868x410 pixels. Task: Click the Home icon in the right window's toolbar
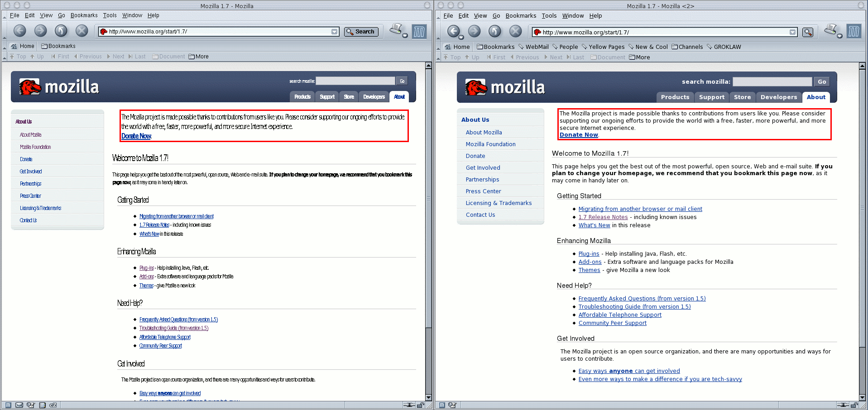point(448,47)
